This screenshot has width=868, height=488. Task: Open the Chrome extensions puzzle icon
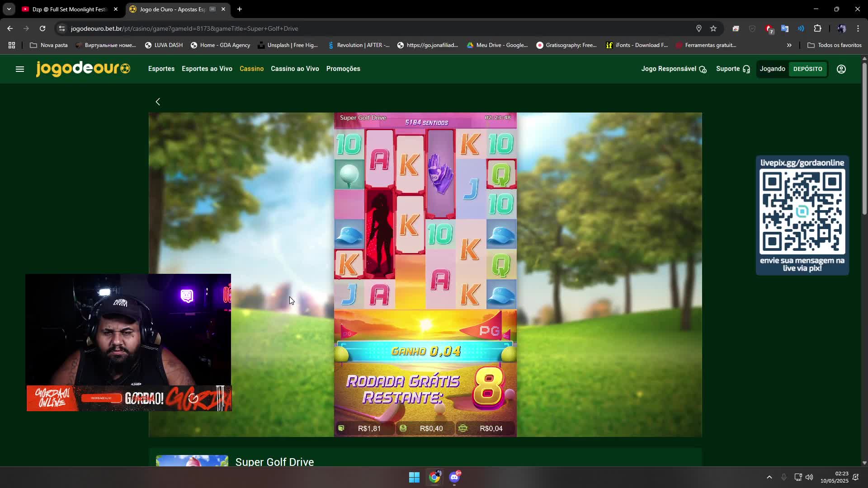(x=817, y=28)
